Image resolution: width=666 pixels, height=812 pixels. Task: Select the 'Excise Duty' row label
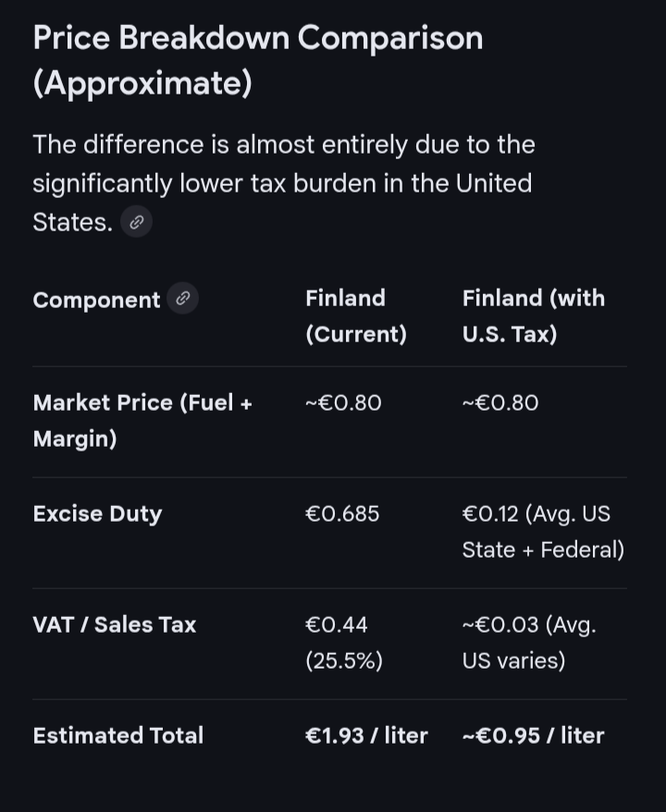tap(97, 513)
